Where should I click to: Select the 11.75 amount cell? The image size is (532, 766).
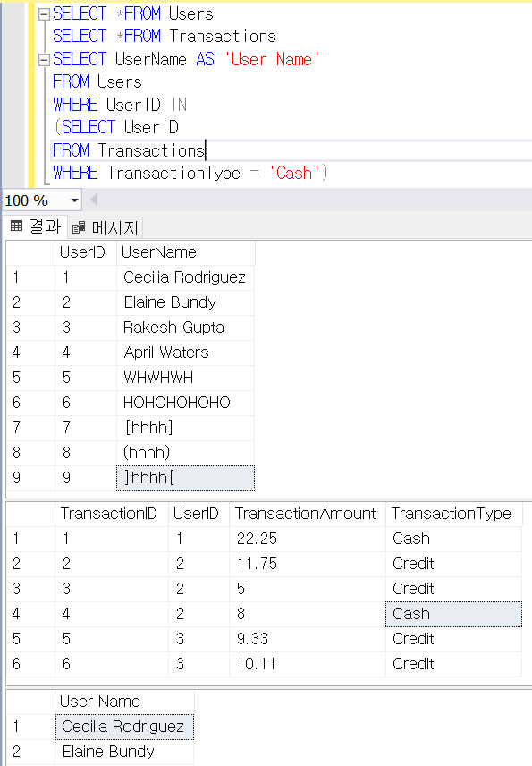pyautogui.click(x=308, y=564)
